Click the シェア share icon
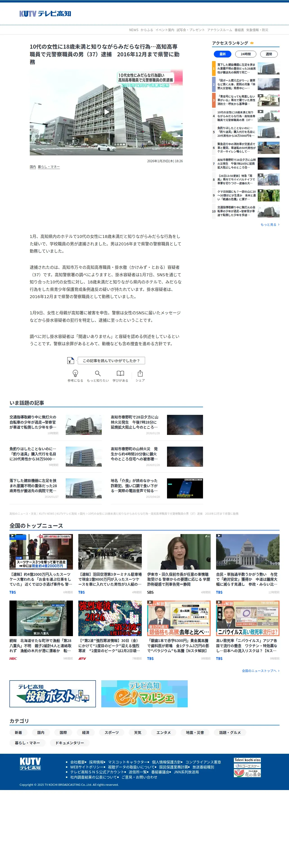 coord(140,373)
